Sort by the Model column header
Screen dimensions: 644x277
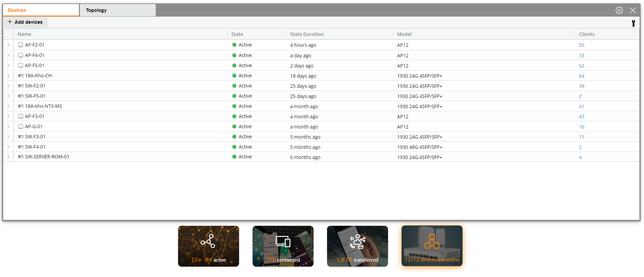pos(404,34)
